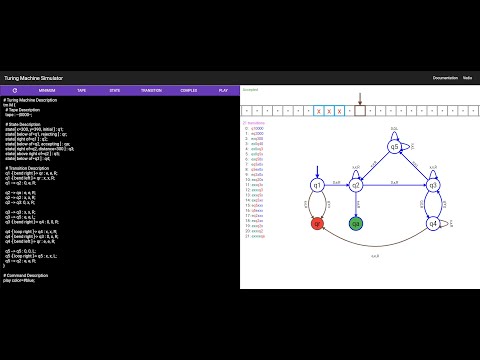Select transition row 4 in the list
480x360 pixels.
point(254,149)
